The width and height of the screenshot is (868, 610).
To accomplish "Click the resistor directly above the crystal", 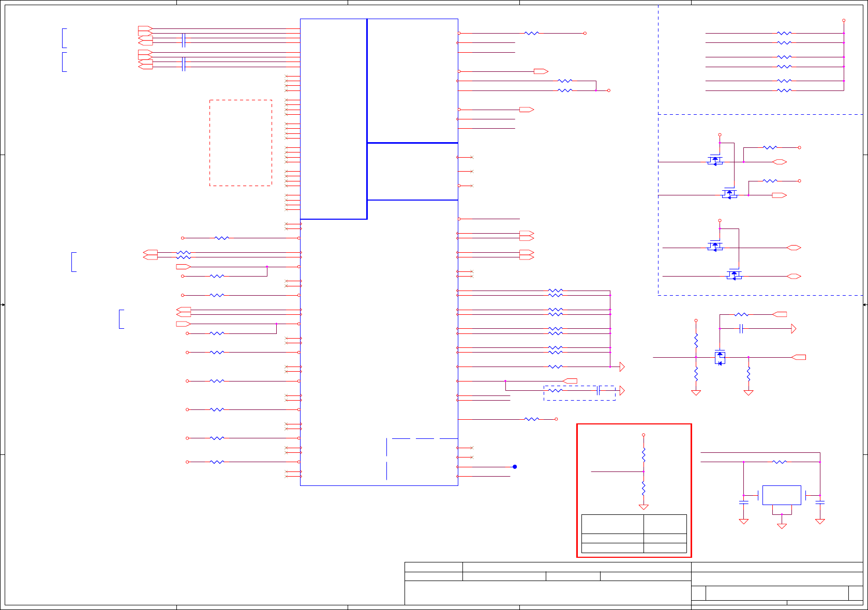I will pyautogui.click(x=780, y=462).
